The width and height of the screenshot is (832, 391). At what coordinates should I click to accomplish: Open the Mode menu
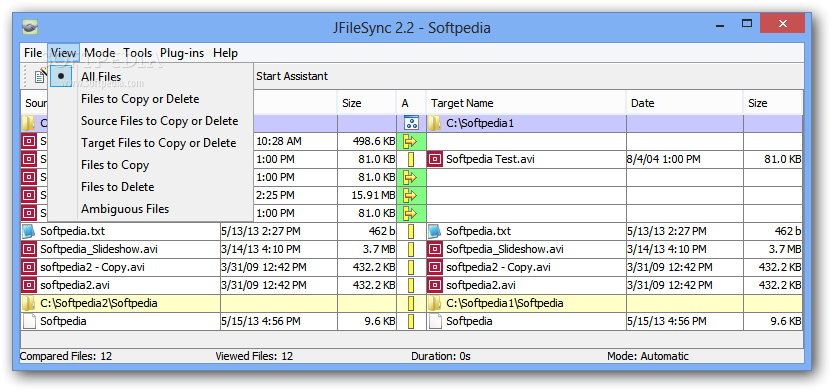pos(100,53)
